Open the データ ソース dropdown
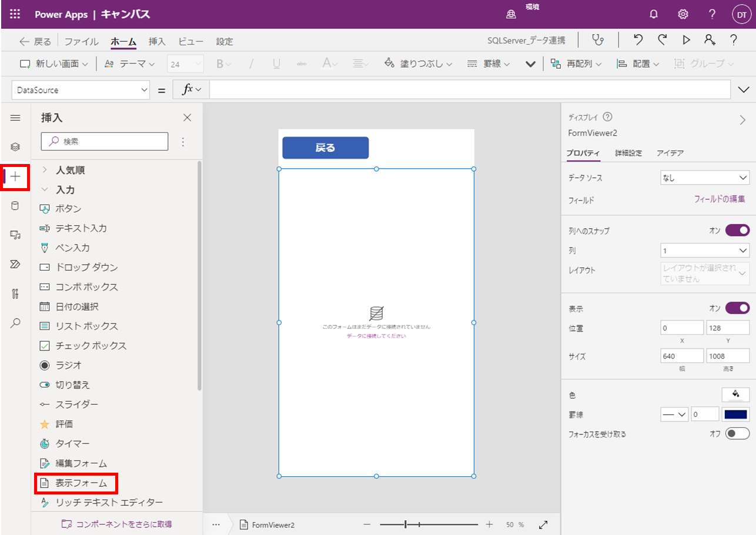This screenshot has height=535, width=756. 705,178
